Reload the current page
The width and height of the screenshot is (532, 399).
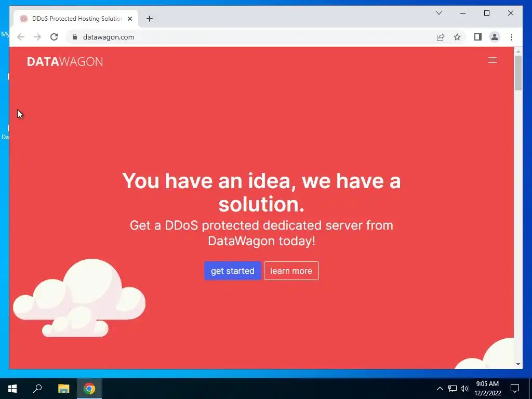click(x=54, y=37)
